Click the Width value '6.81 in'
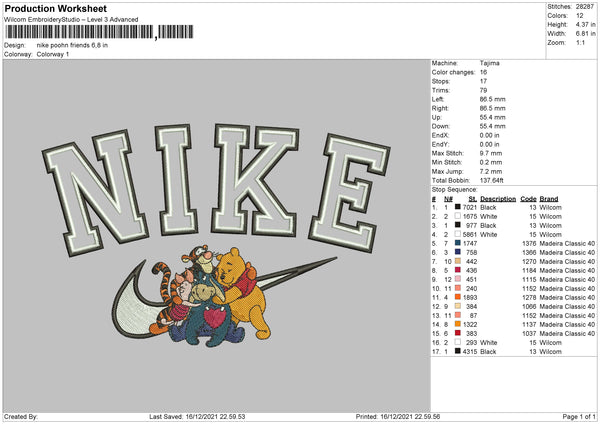This screenshot has height=424, width=600. click(x=586, y=34)
